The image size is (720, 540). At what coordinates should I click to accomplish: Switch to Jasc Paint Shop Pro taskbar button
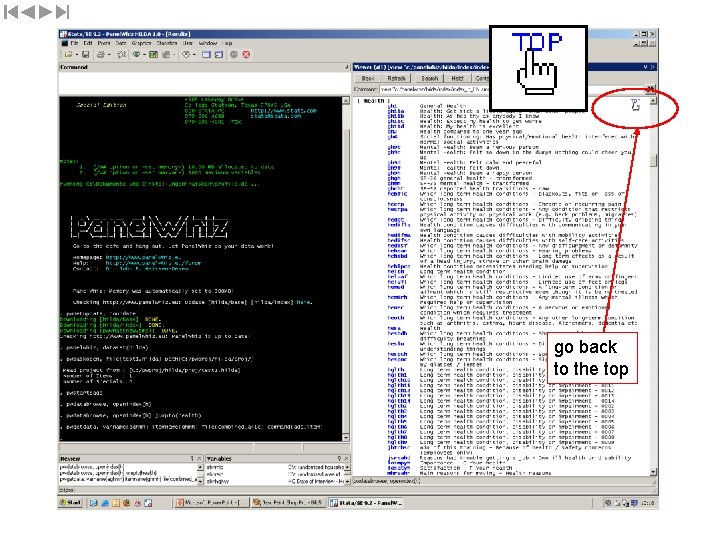pos(288,503)
